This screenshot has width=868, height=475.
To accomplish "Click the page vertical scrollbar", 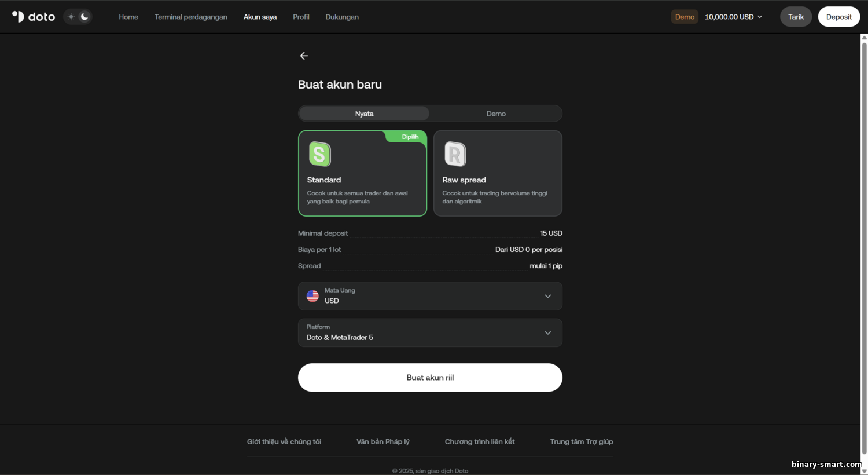I will coord(864,243).
